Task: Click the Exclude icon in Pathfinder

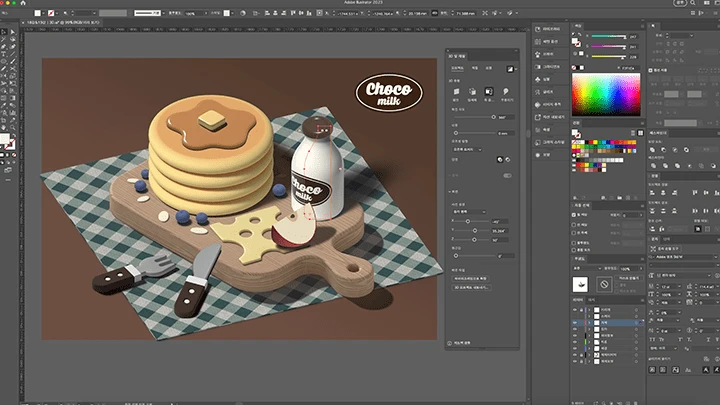Action: coord(686,150)
